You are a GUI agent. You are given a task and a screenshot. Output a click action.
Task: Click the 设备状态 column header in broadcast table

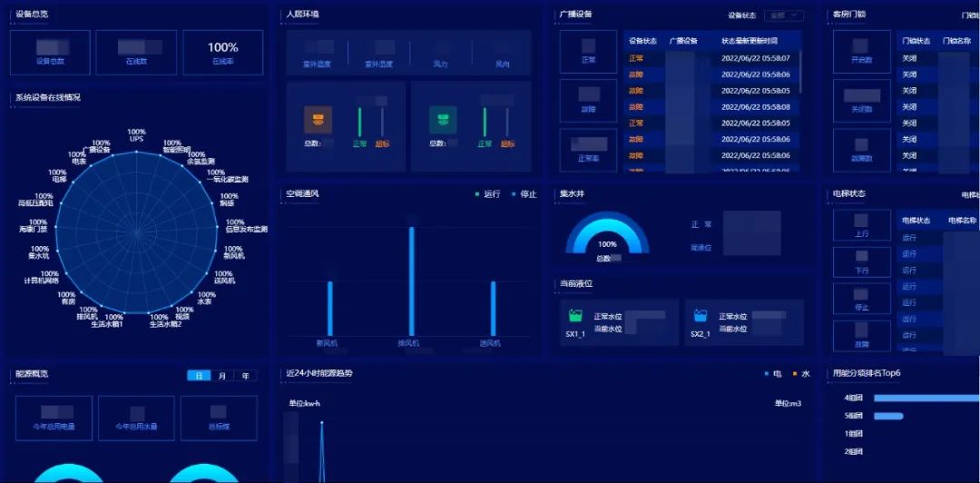point(642,41)
